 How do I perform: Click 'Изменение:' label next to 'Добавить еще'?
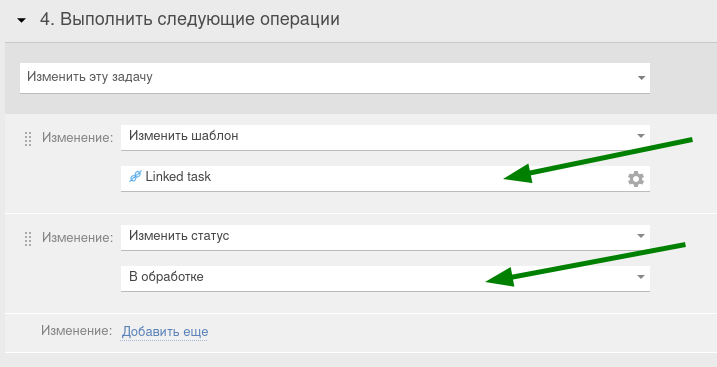76,330
